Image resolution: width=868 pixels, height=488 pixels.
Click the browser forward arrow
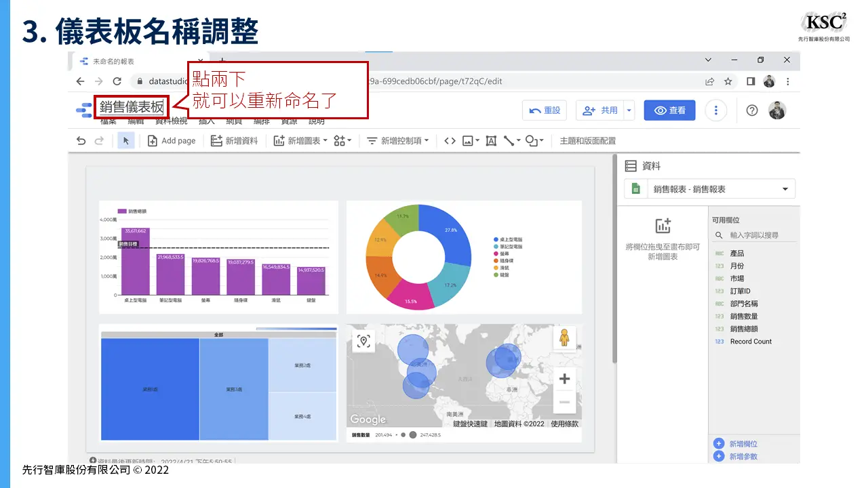coord(99,81)
